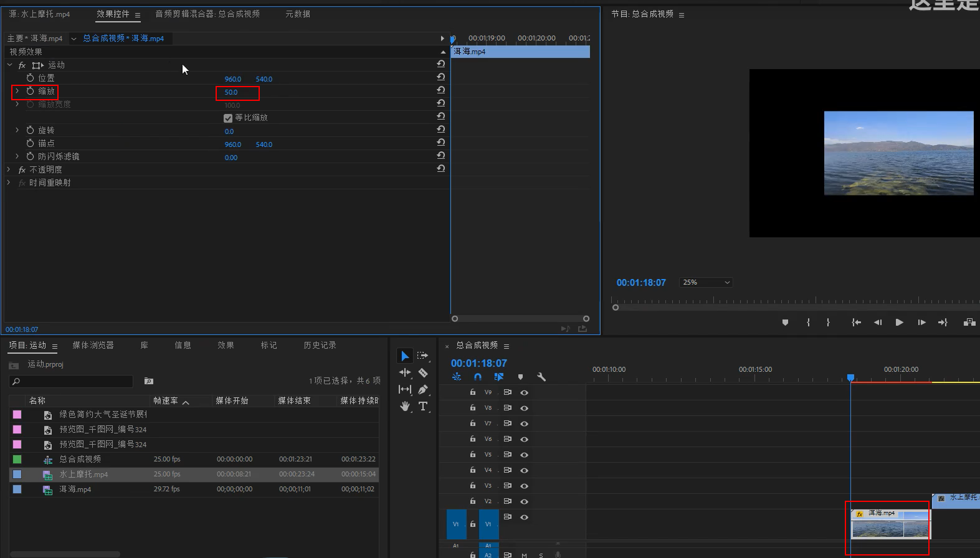Pick the Razor tool
The image size is (980, 558).
coord(423,372)
